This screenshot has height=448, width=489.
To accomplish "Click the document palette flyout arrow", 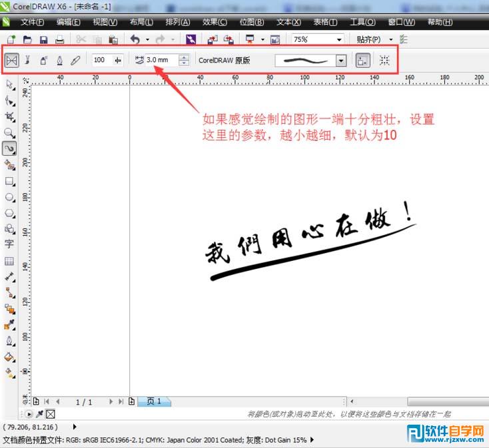I will click(29, 414).
